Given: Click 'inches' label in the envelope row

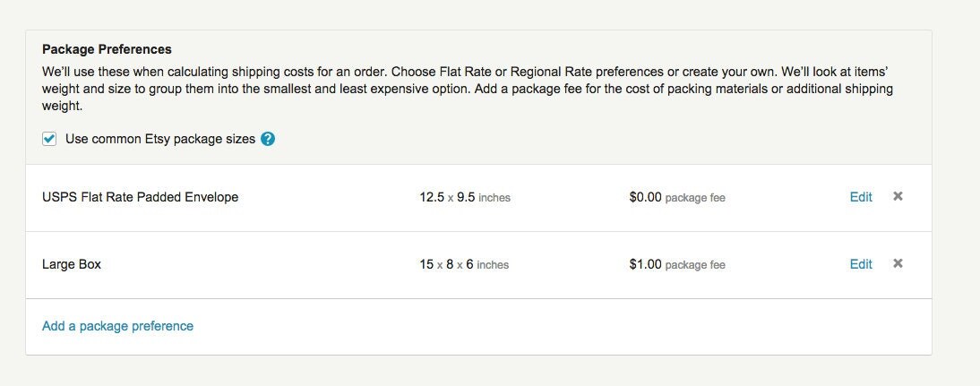Looking at the screenshot, I should point(494,198).
